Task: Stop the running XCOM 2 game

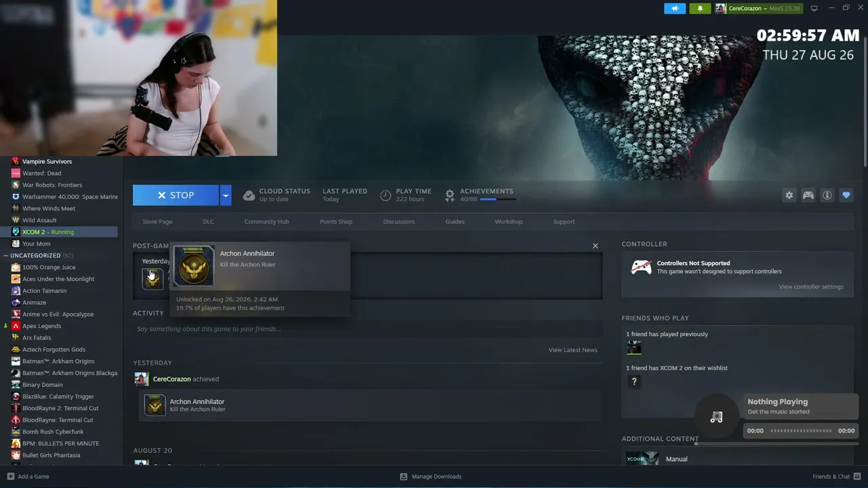Action: coord(176,195)
